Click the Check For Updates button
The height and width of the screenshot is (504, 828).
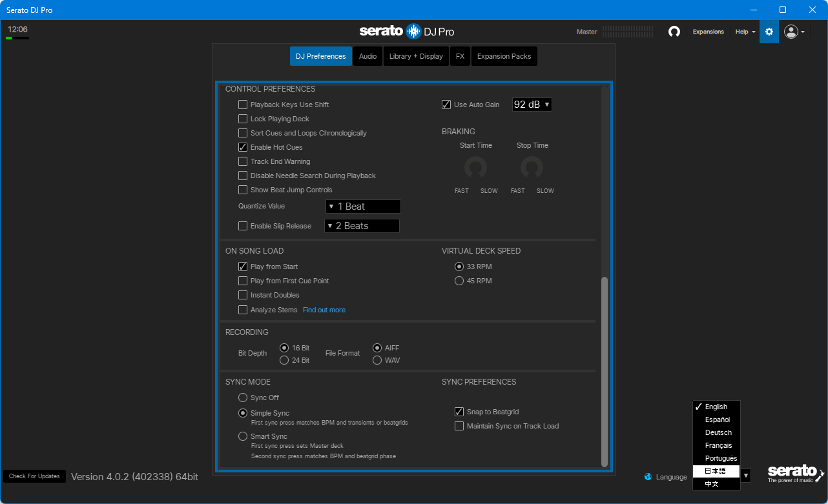pos(34,476)
